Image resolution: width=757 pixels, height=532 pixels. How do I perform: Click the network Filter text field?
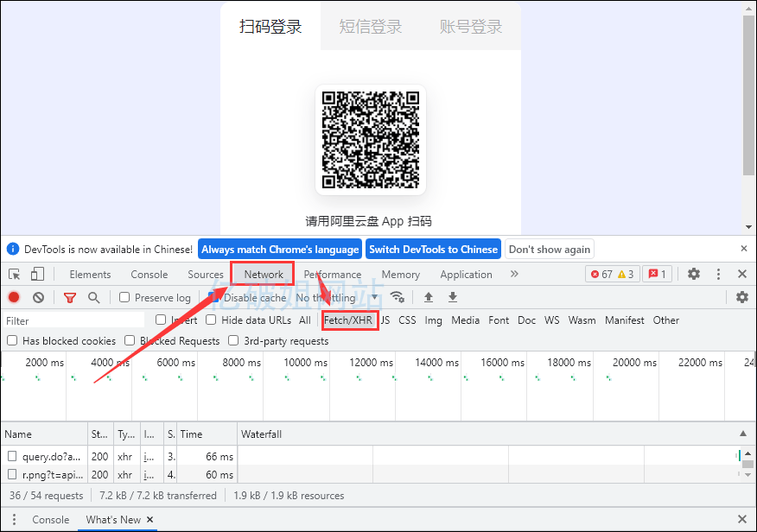(74, 320)
